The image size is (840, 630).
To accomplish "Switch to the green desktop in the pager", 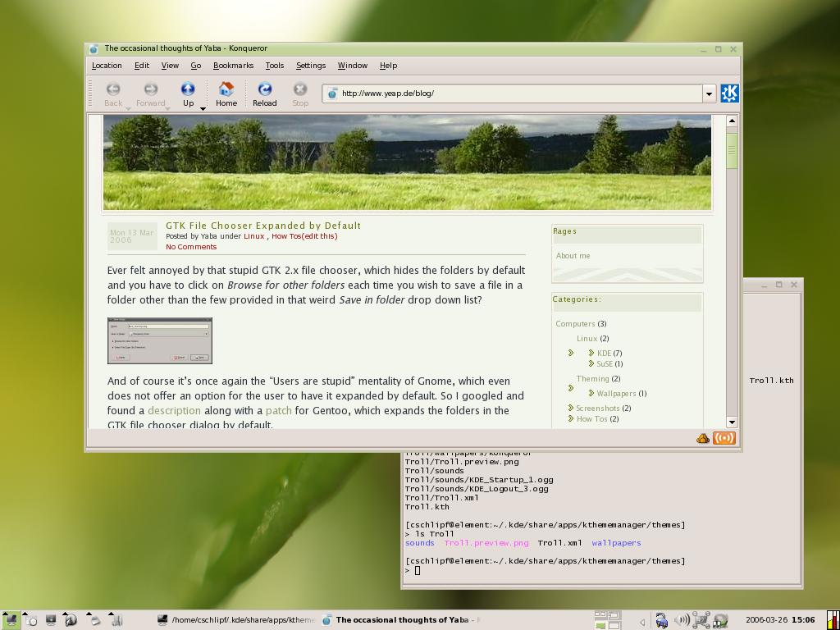I will tap(600, 625).
